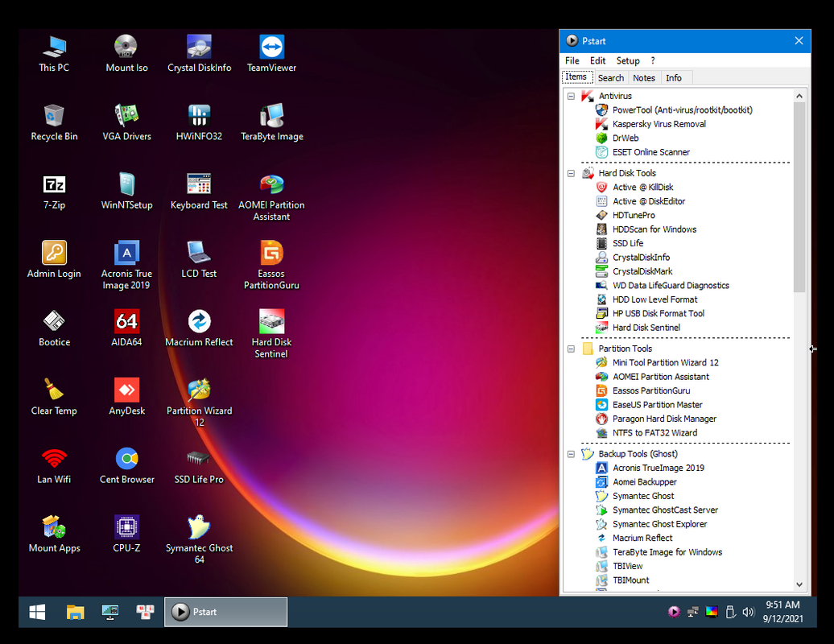834x644 pixels.
Task: Collapse the Partition Tools group
Action: click(x=571, y=349)
